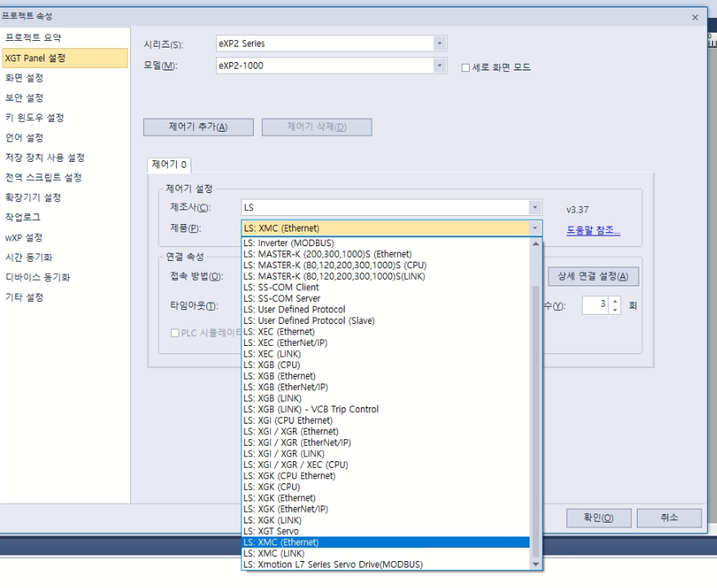
Task: Select LS: XGI / XGR (EtherNet/IP)
Action: pos(386,442)
